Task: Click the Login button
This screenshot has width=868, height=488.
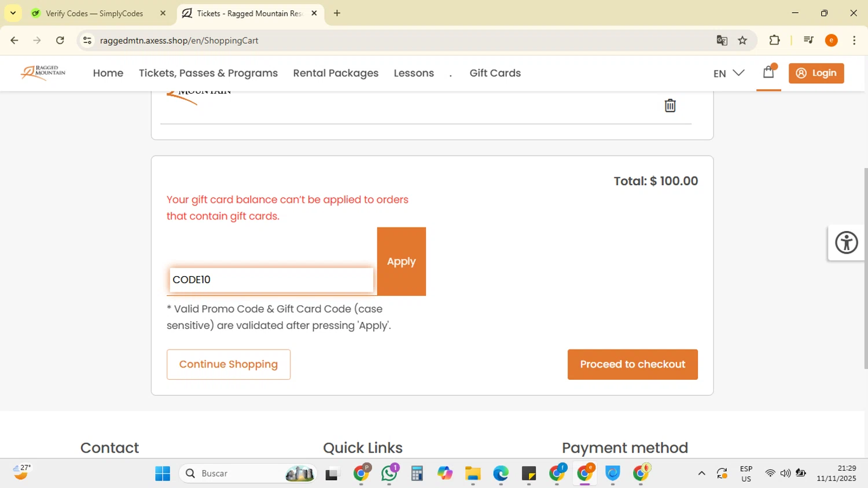Action: click(816, 73)
